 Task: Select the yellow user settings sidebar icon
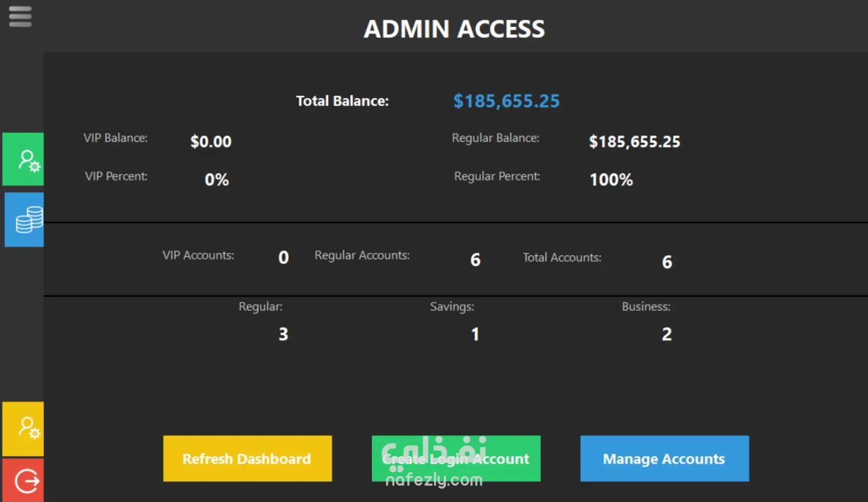click(x=23, y=429)
